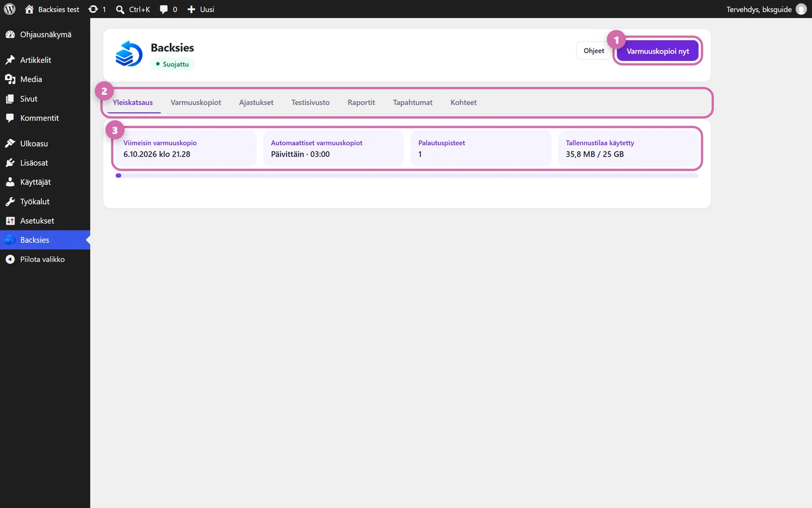Click the Kommentit speech bubble icon
The height and width of the screenshot is (508, 812).
[10, 118]
